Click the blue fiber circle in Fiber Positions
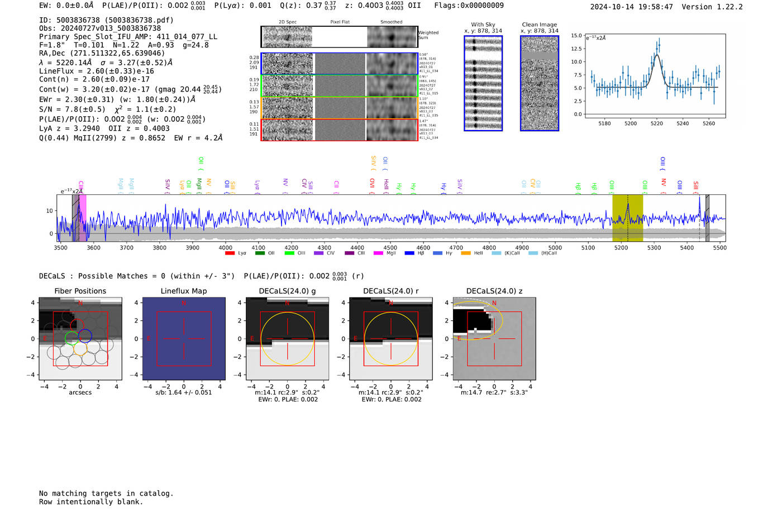 [x=85, y=336]
